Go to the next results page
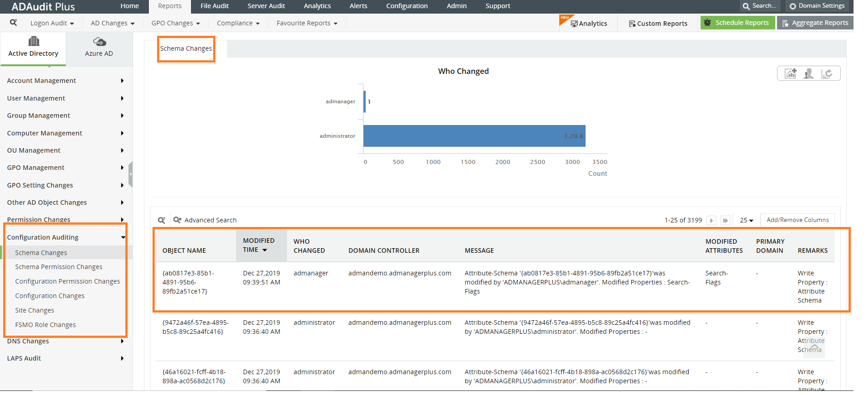This screenshot has height=395, width=868. 711,220
